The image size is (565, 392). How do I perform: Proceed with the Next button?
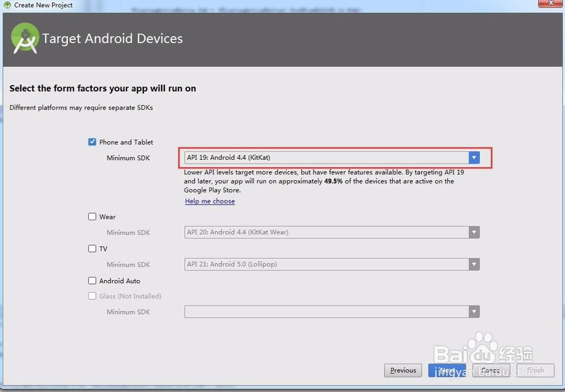click(x=447, y=370)
